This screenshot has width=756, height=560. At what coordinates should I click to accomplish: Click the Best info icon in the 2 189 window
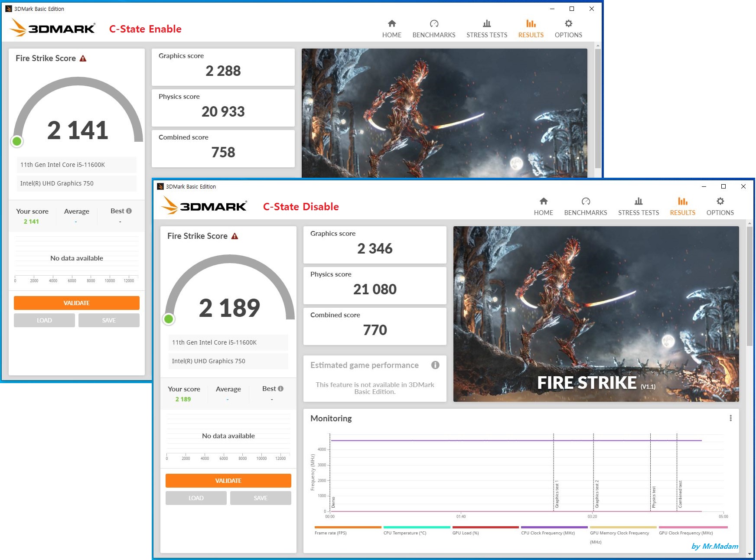(x=280, y=389)
